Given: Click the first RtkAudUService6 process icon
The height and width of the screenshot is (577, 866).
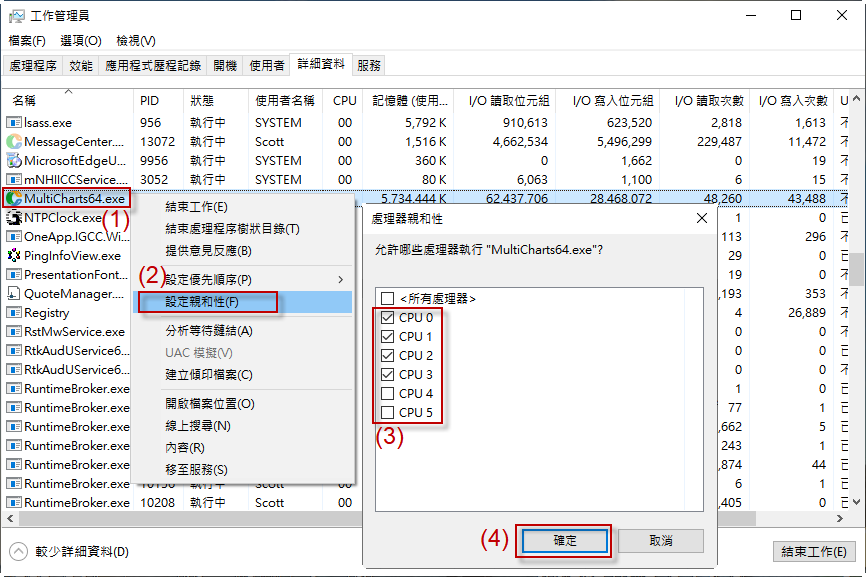Looking at the screenshot, I should pos(14,351).
